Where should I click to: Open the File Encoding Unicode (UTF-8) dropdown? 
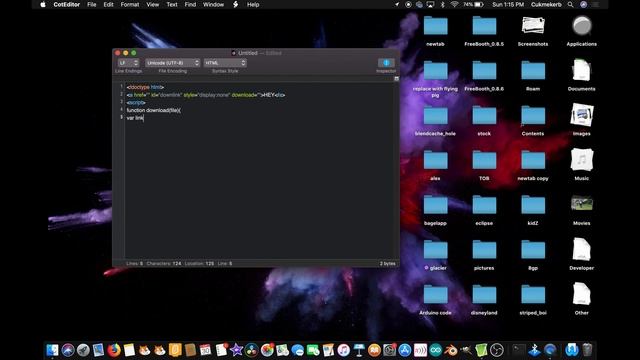point(173,63)
